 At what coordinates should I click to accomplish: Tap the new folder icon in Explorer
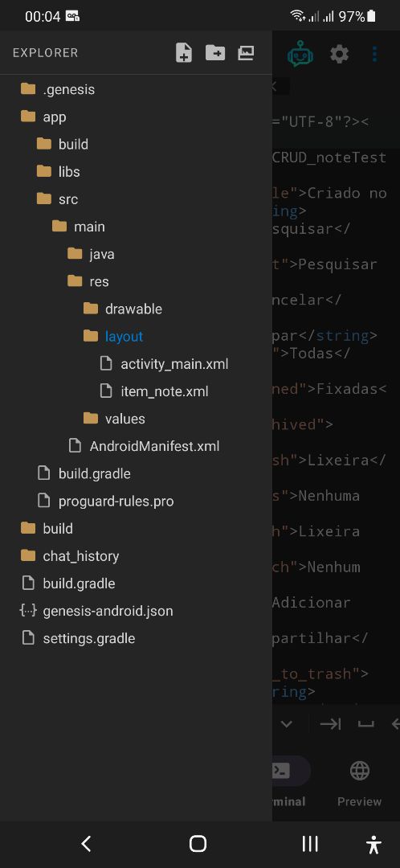coord(215,53)
